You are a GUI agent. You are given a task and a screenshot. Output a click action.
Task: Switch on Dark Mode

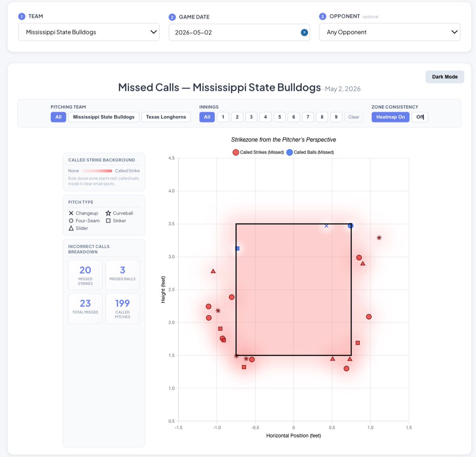point(445,77)
